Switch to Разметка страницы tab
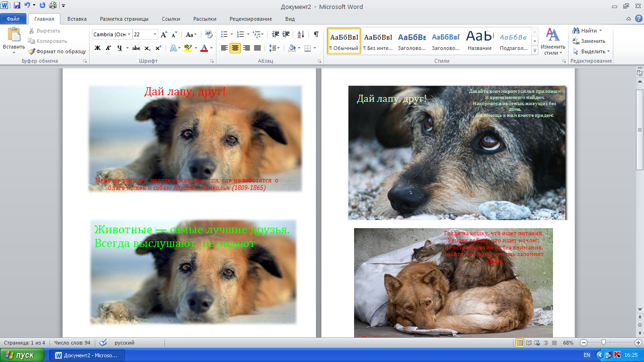 [124, 19]
